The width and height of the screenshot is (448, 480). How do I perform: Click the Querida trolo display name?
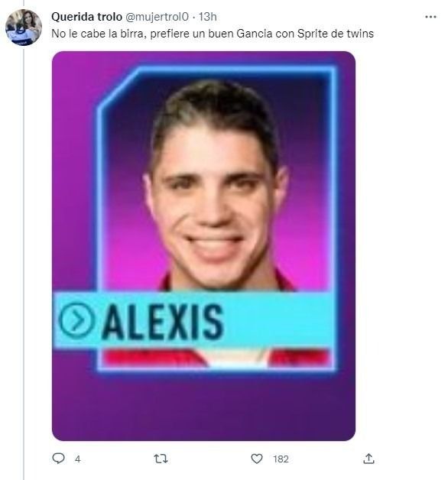86,17
